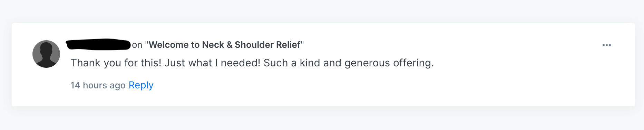Click the commenter's default avatar icon

pos(46,54)
